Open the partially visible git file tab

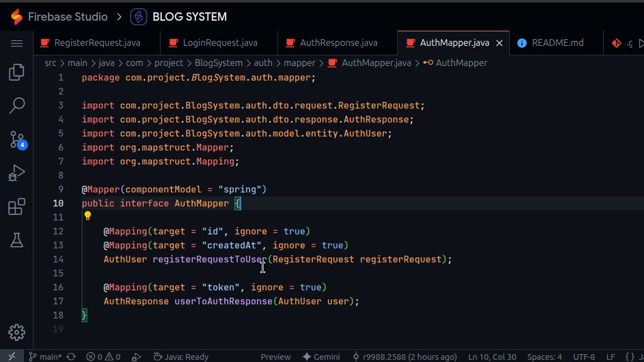tap(623, 43)
